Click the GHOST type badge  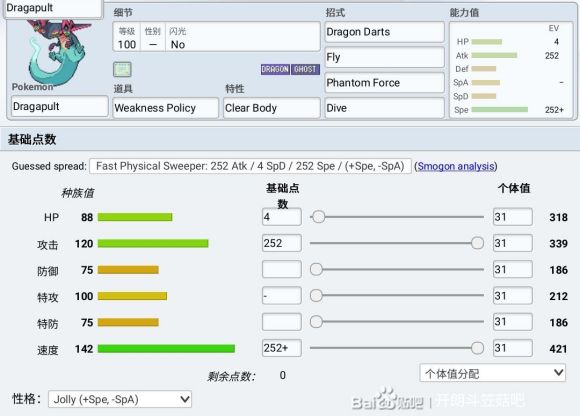(305, 69)
